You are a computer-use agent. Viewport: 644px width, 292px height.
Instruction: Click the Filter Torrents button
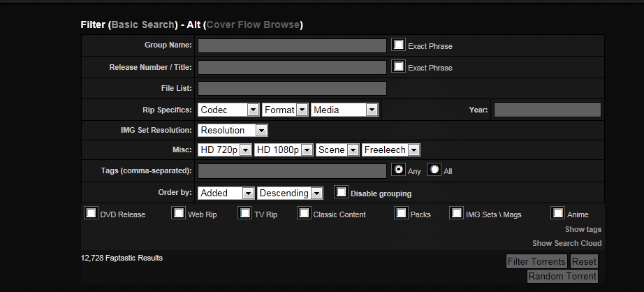pos(536,261)
